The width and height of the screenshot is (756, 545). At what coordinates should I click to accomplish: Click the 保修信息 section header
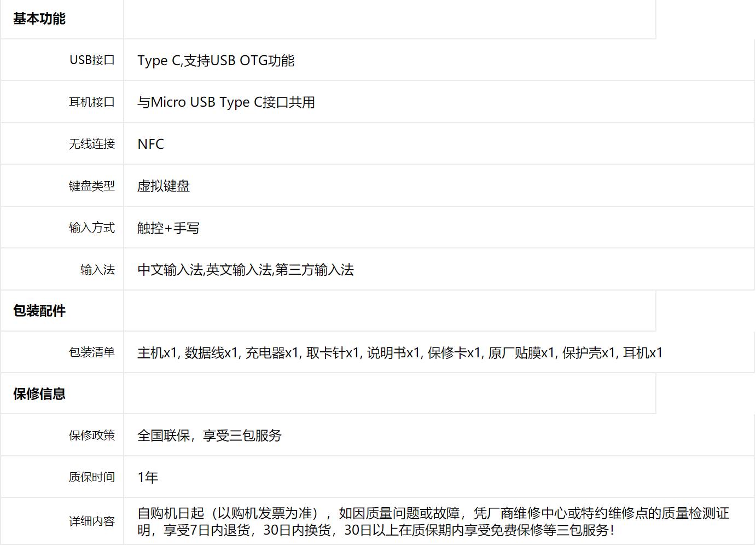coord(38,393)
